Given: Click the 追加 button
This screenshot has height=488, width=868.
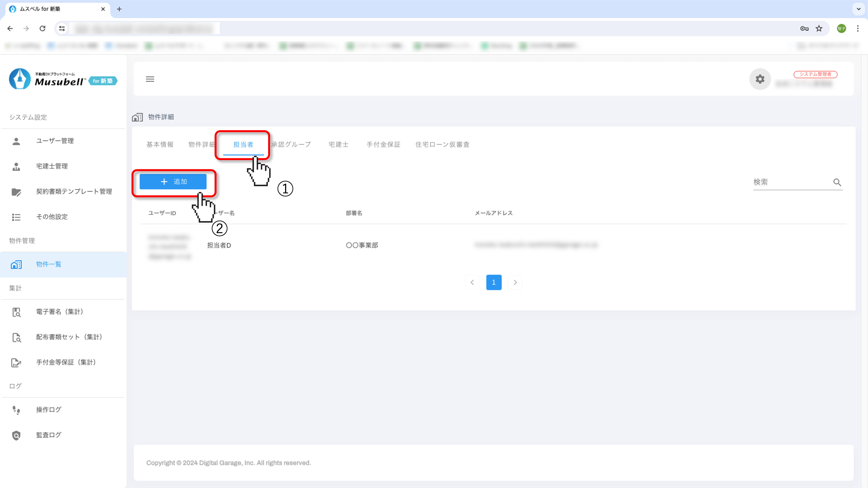Looking at the screenshot, I should point(173,182).
